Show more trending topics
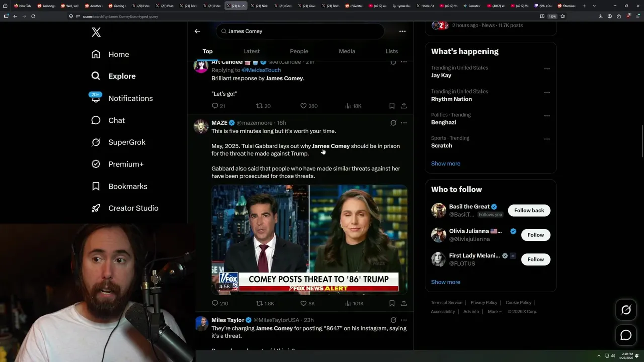Screen dimensions: 644x362 pyautogui.click(x=446, y=164)
